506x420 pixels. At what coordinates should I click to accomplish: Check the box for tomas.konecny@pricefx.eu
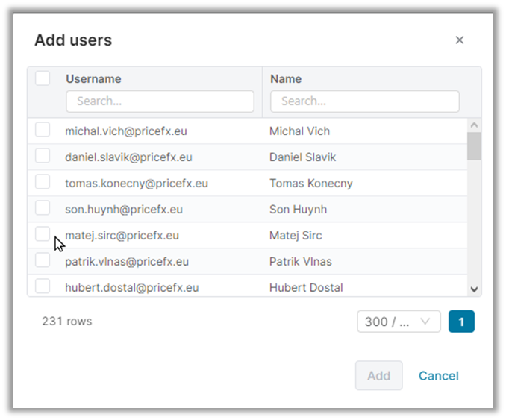[x=43, y=182]
